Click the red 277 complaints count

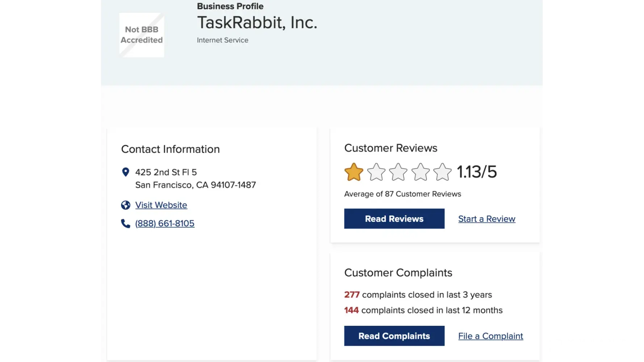pyautogui.click(x=352, y=295)
